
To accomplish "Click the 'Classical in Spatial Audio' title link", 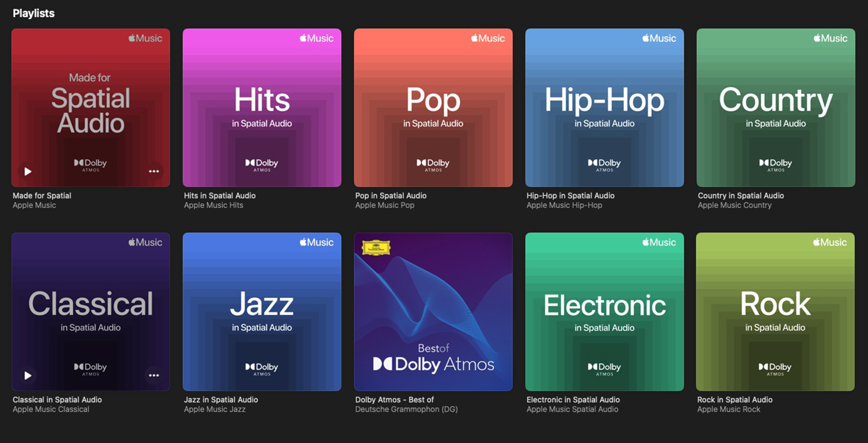I will coord(57,400).
